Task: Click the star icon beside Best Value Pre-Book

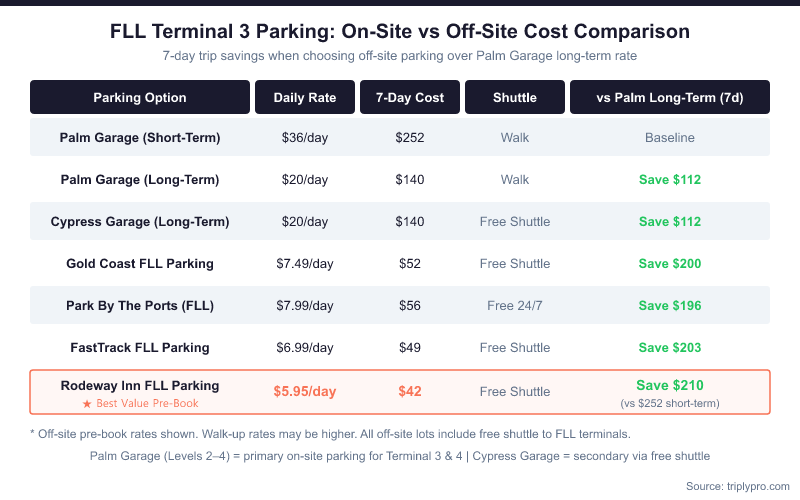Action: pos(86,403)
